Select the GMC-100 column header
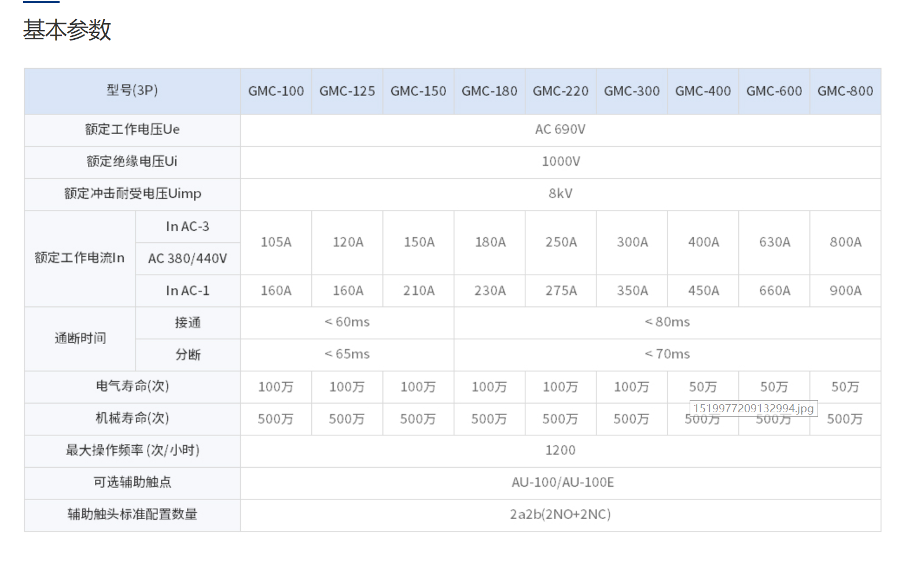Viewport: 924px width, 562px height. pos(276,91)
